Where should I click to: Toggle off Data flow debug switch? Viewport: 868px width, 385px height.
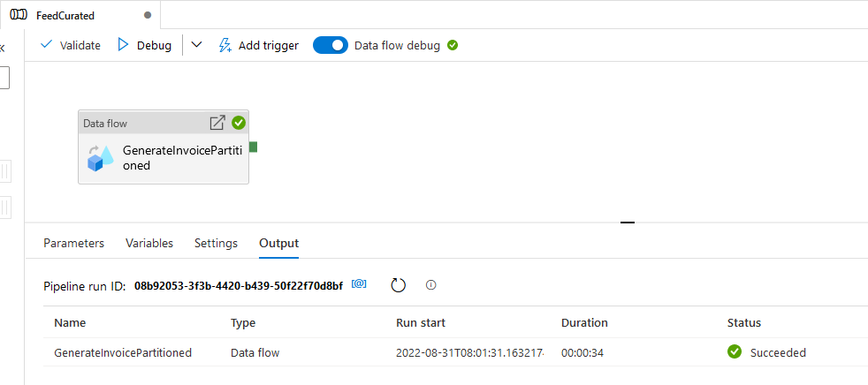tap(331, 45)
